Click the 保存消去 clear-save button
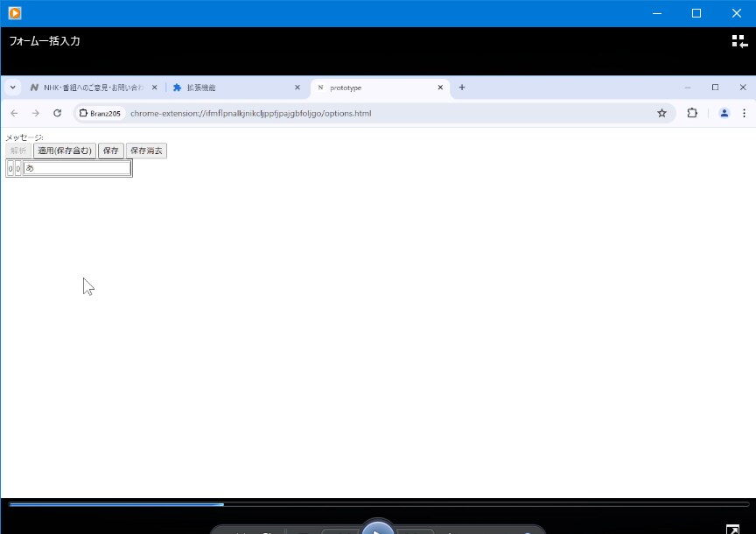The height and width of the screenshot is (534, 756). click(x=147, y=151)
